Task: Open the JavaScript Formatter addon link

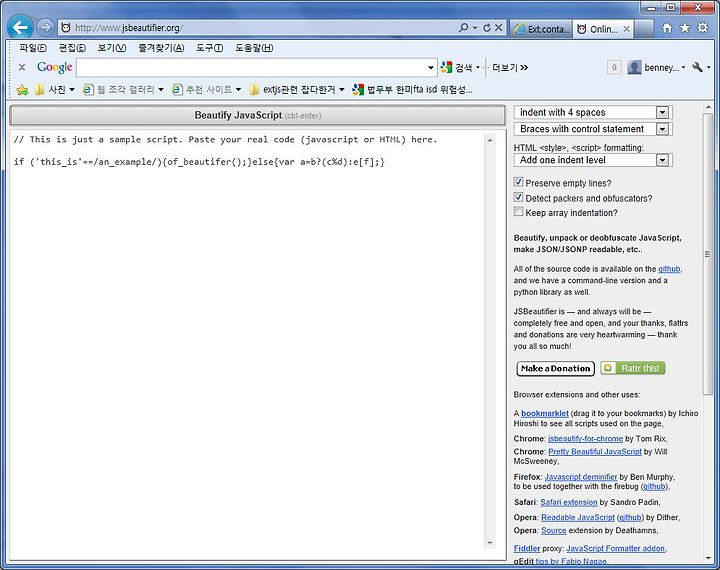Action: [x=615, y=548]
